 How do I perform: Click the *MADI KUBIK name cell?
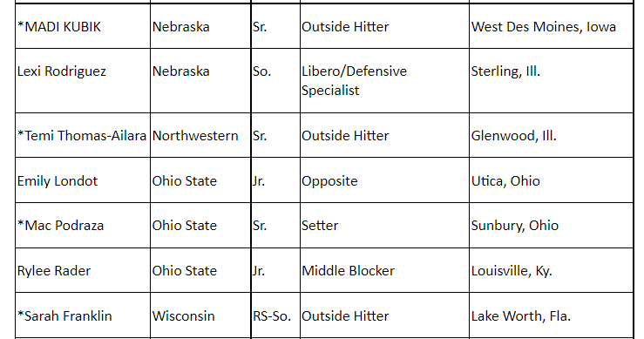(x=83, y=26)
